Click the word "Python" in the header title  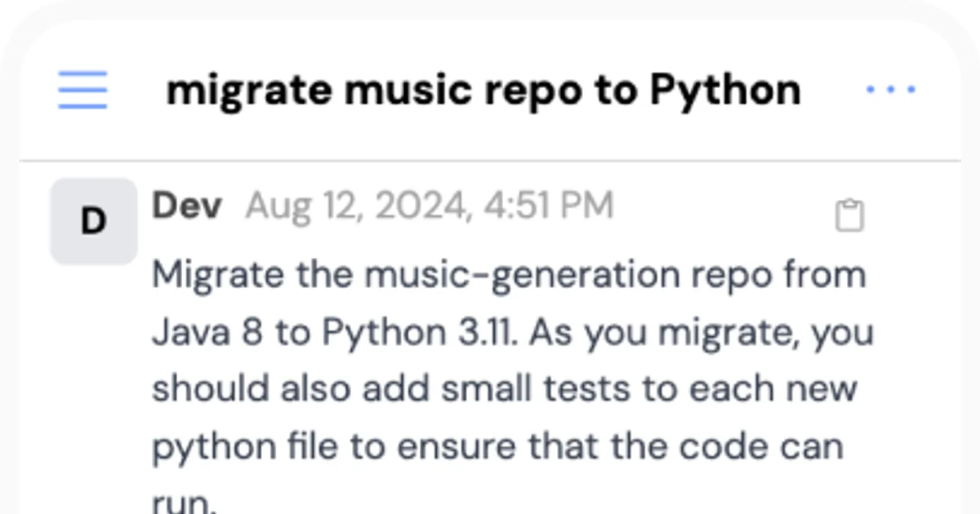[x=725, y=90]
